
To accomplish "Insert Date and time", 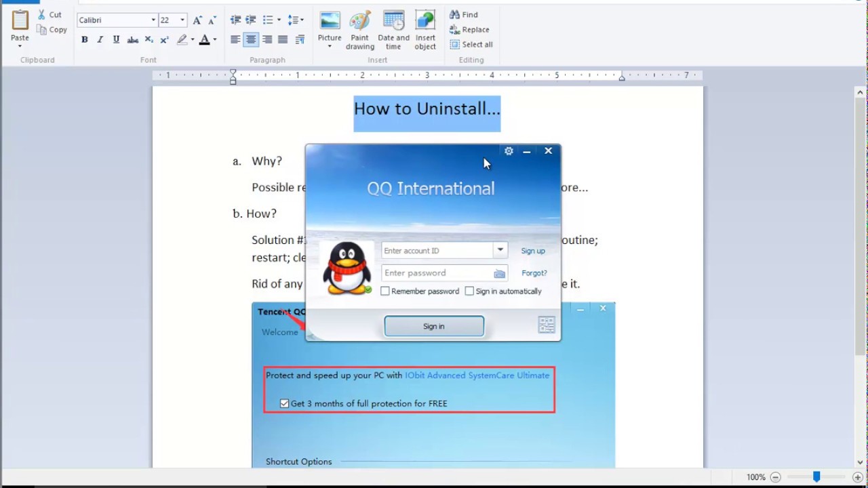I will coord(394,30).
